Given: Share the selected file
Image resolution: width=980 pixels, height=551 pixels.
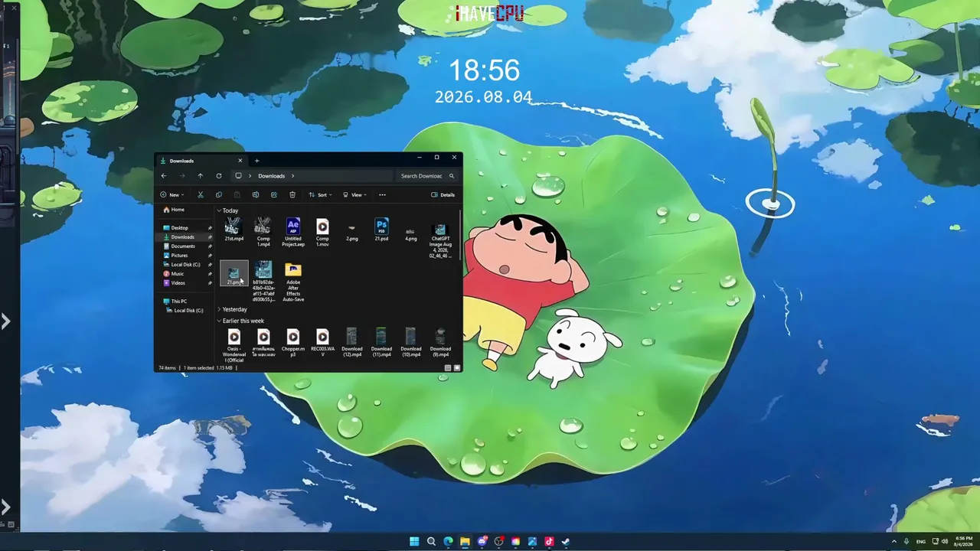Looking at the screenshot, I should coord(274,195).
